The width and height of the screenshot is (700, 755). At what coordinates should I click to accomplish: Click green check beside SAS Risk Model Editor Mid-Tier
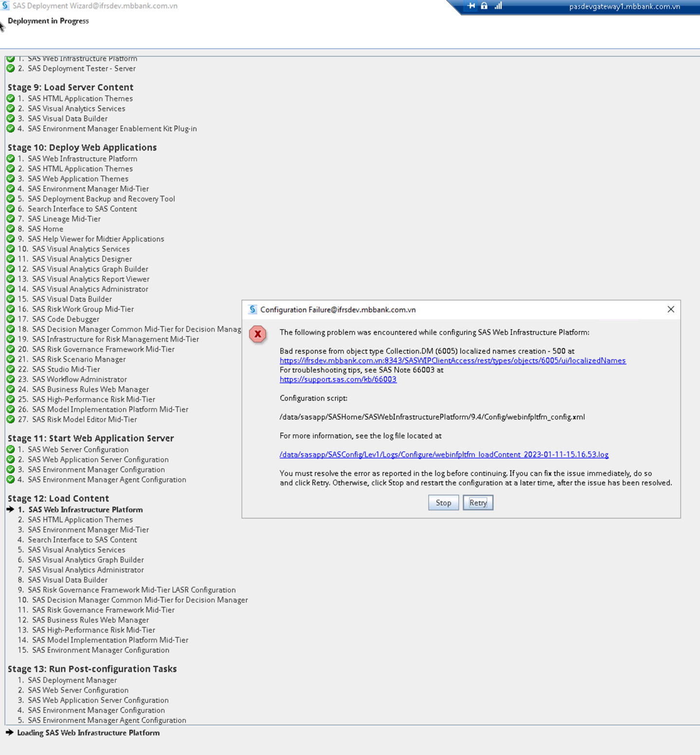(11, 419)
